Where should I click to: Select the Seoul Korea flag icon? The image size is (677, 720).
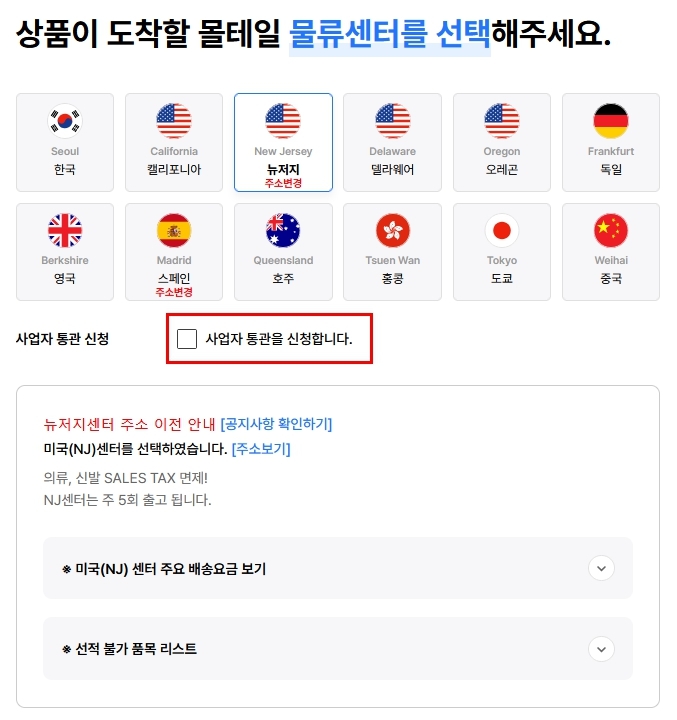[x=65, y=121]
